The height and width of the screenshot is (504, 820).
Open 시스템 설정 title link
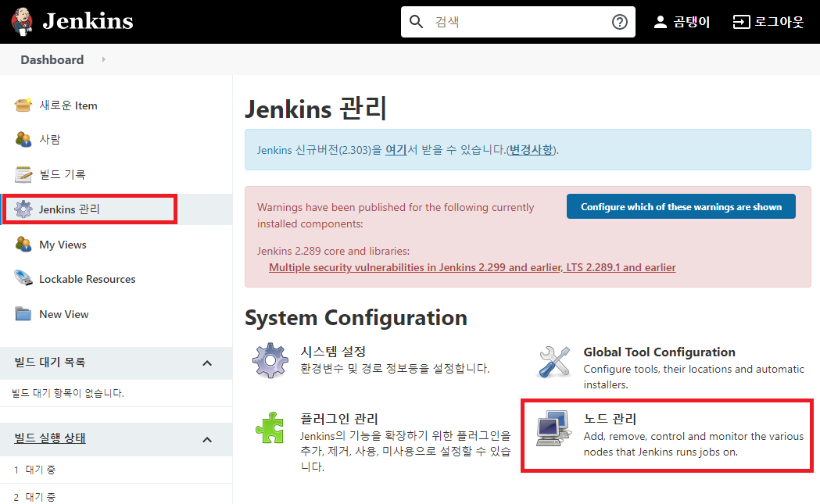click(333, 352)
